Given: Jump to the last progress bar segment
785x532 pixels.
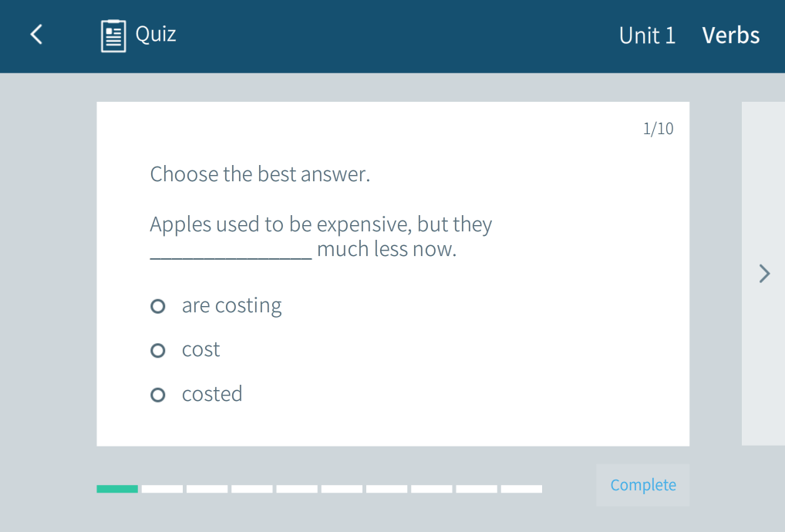Looking at the screenshot, I should coord(521,489).
